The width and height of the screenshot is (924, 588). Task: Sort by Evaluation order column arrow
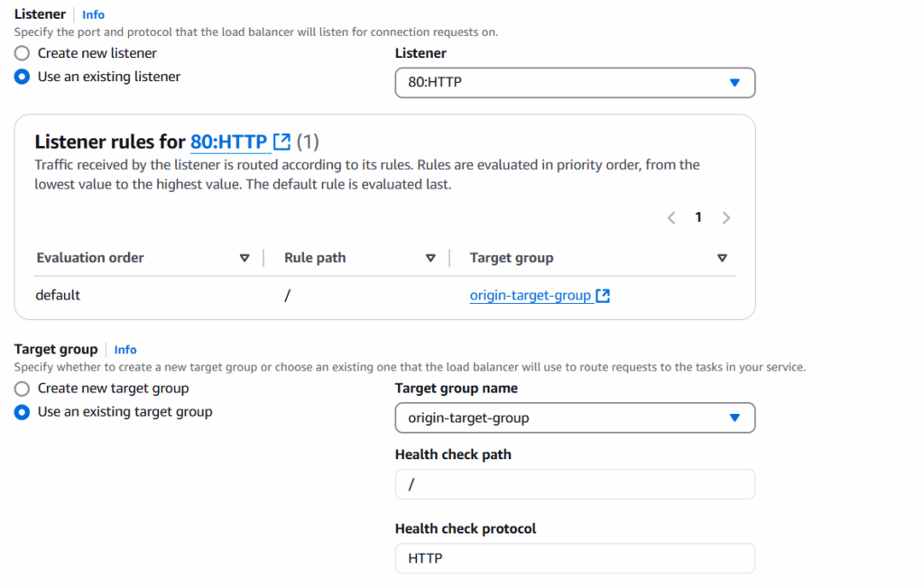click(245, 258)
